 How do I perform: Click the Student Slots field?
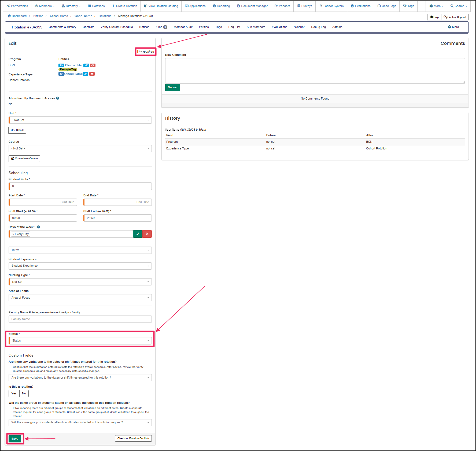80,186
